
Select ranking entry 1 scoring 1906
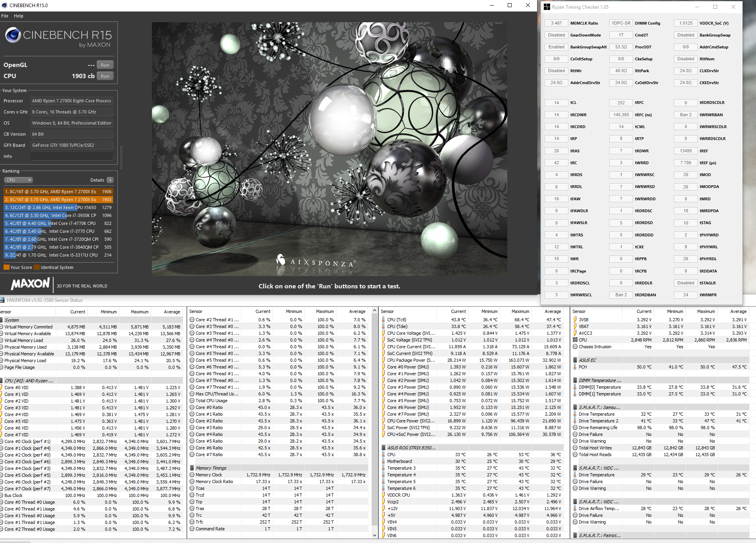point(58,192)
